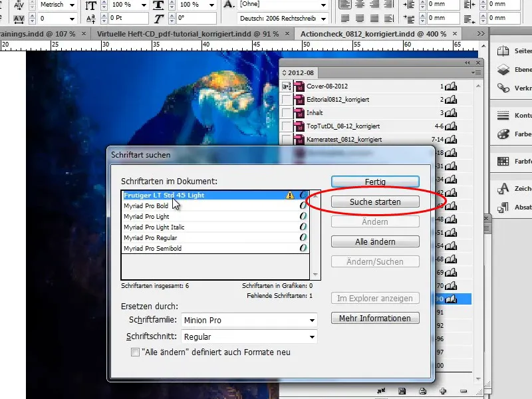Select Myriad Pro Light Italic in font list
This screenshot has height=399, width=532.
pyautogui.click(x=215, y=227)
